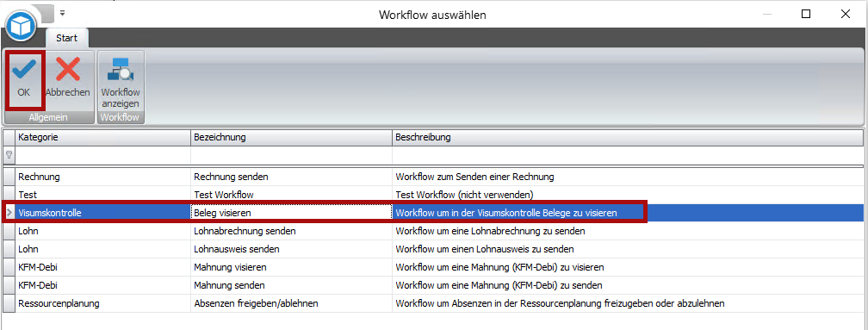Click the filter funnel icon in filter row
This screenshot has width=868, height=330.
click(9, 155)
